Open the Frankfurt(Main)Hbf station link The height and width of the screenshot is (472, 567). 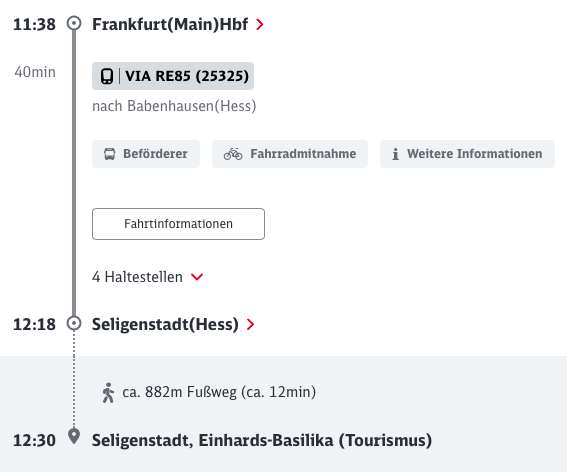click(x=170, y=25)
